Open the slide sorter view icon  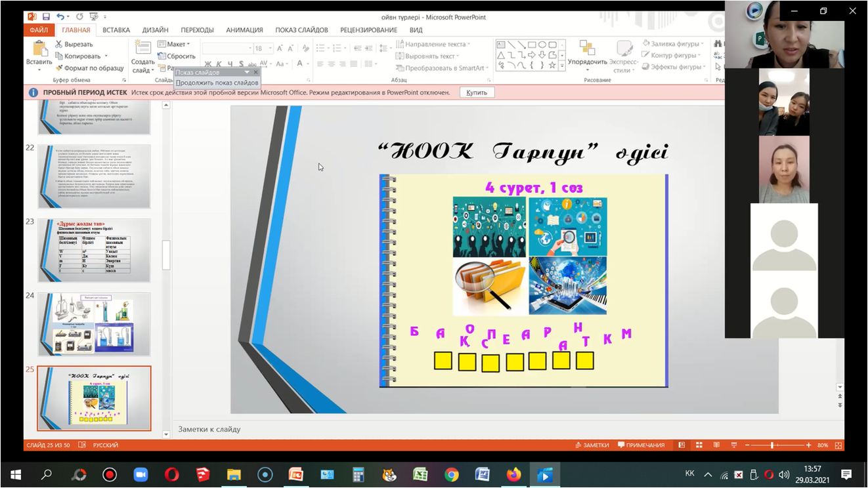point(699,445)
